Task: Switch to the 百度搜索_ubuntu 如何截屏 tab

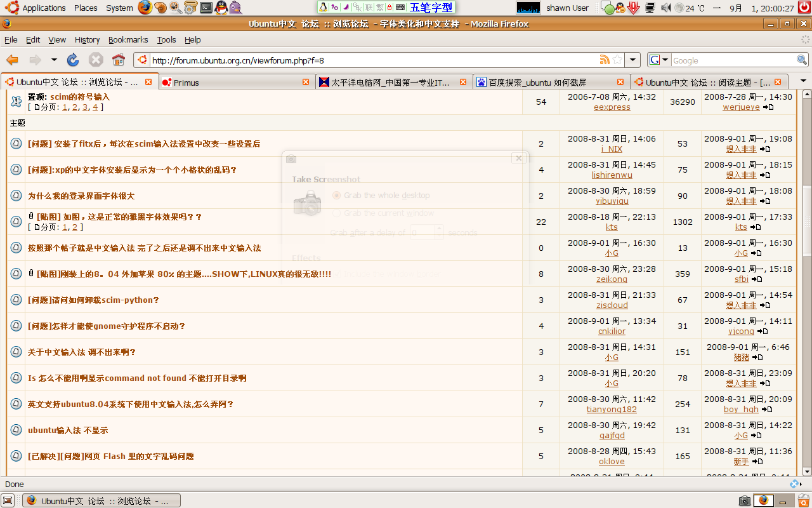Action: (x=551, y=82)
